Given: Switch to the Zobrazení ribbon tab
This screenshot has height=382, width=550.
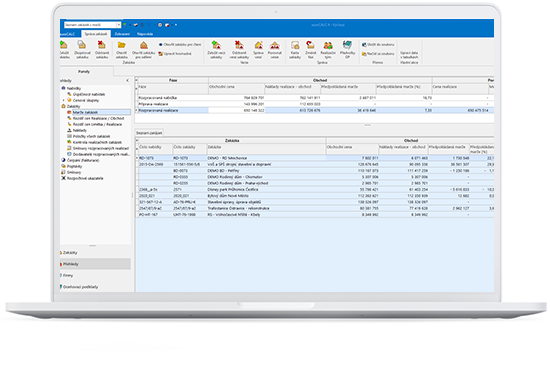Looking at the screenshot, I should (x=122, y=34).
